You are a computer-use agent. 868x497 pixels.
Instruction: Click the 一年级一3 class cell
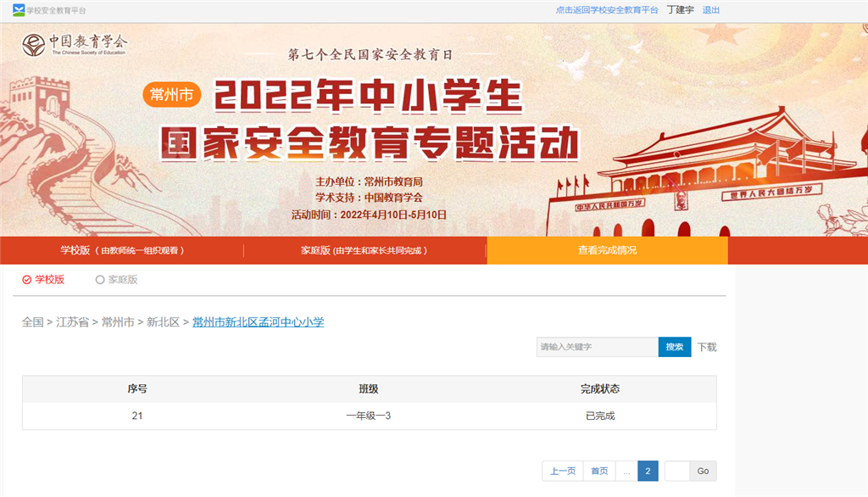(369, 416)
